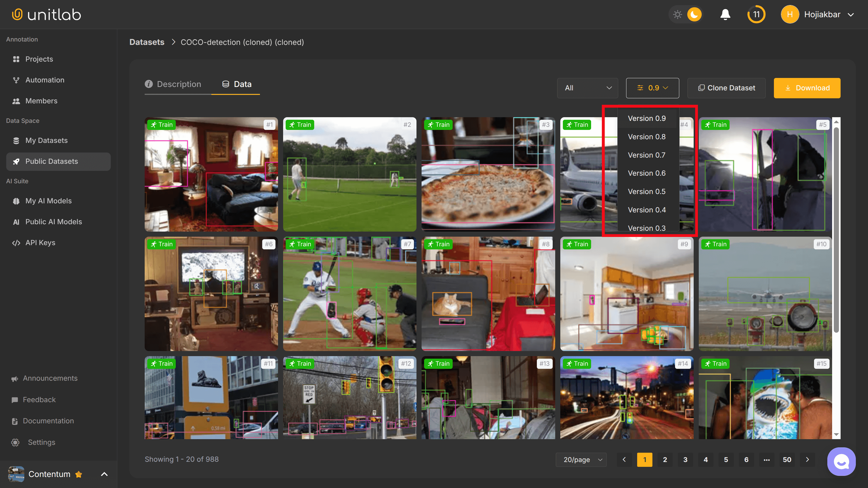Click the Download button

pyautogui.click(x=807, y=88)
